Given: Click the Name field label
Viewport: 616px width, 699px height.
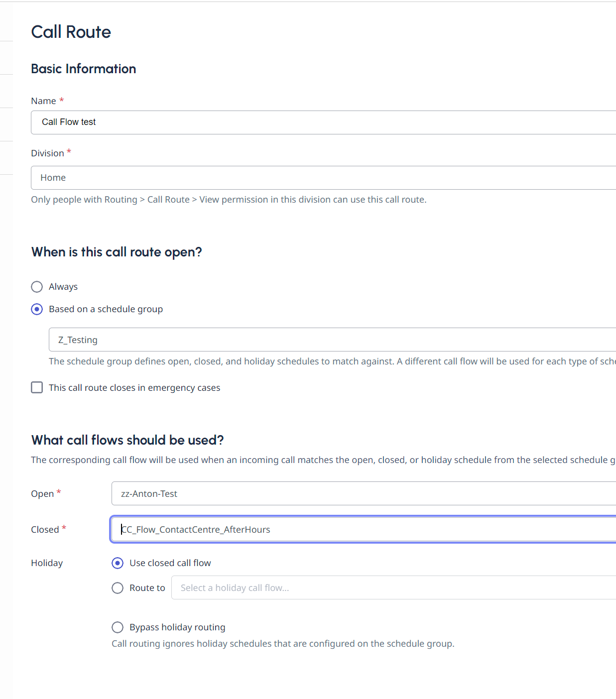Looking at the screenshot, I should point(43,101).
